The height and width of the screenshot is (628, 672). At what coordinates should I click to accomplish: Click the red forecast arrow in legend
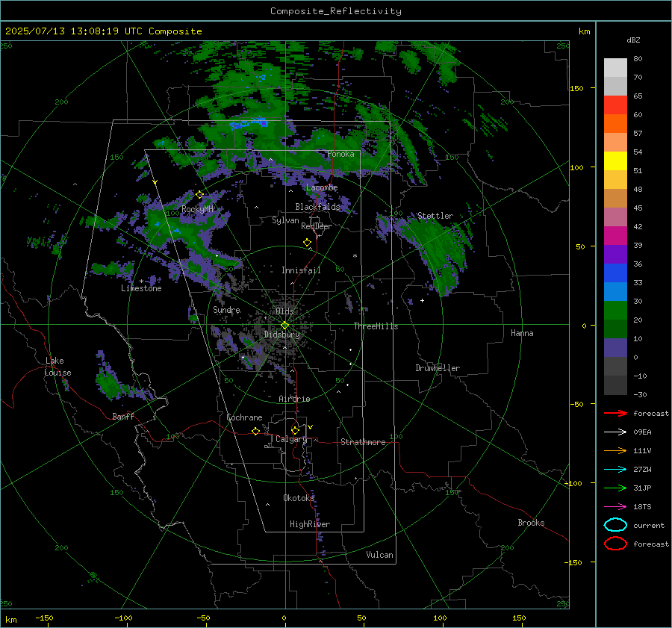[615, 413]
